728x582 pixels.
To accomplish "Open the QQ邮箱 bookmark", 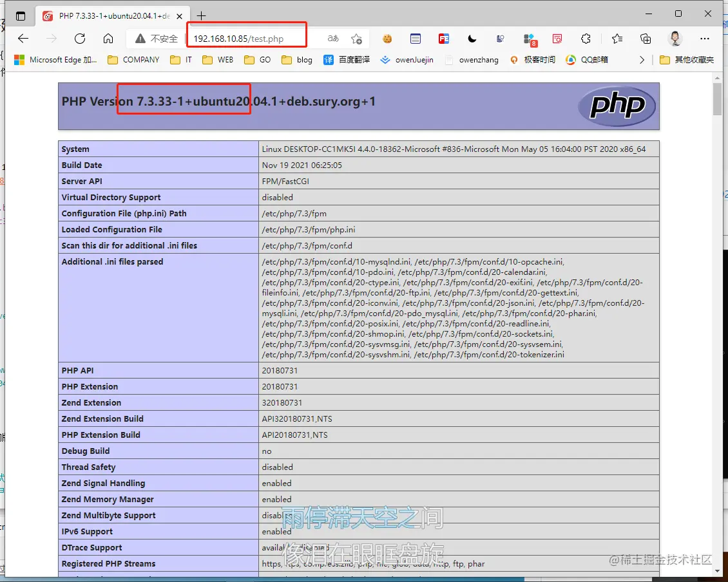I will (x=587, y=60).
